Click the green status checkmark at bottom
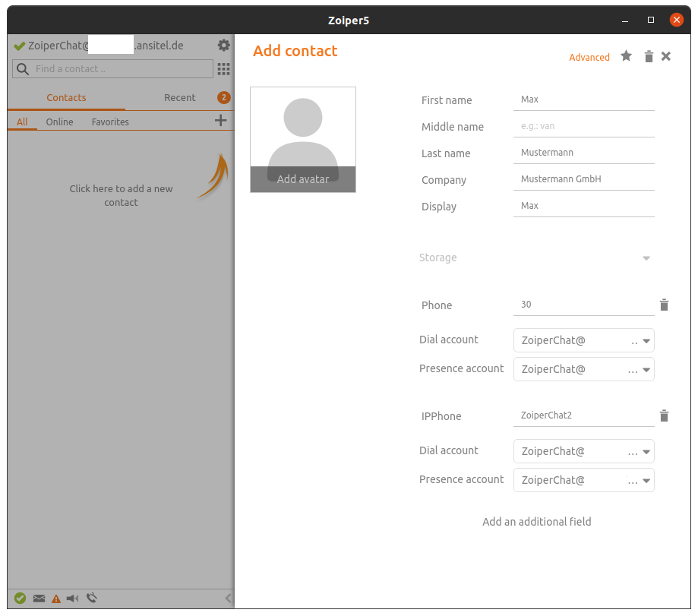Viewport: 698px width, 616px height. point(21,599)
